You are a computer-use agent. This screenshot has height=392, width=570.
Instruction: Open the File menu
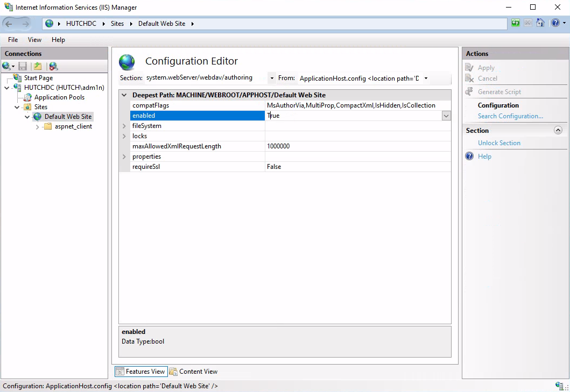pos(13,40)
